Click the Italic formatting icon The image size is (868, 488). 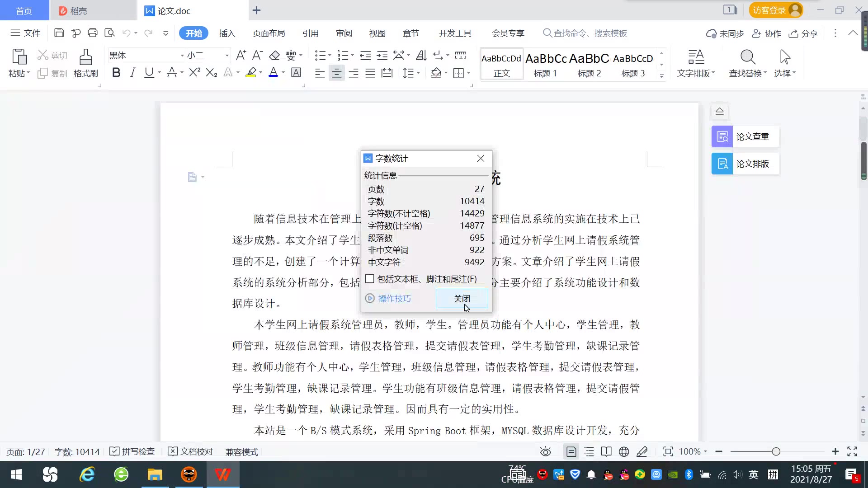[132, 73]
